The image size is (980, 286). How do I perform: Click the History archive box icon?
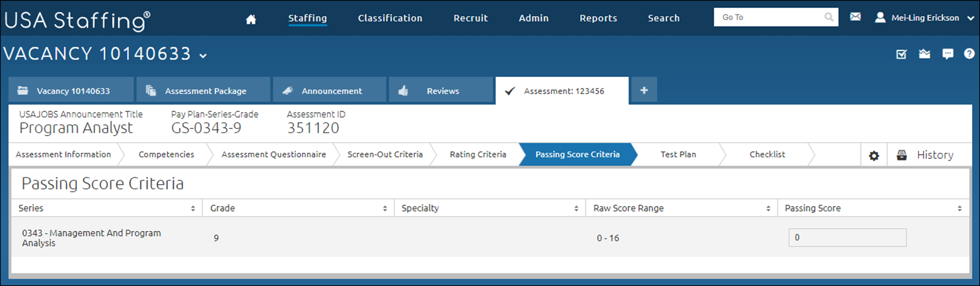pos(902,155)
